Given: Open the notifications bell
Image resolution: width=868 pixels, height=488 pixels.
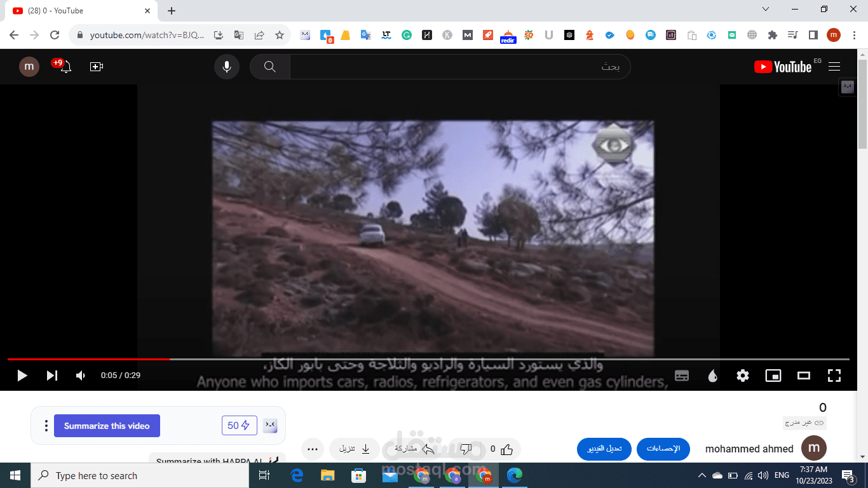Looking at the screenshot, I should 65,66.
